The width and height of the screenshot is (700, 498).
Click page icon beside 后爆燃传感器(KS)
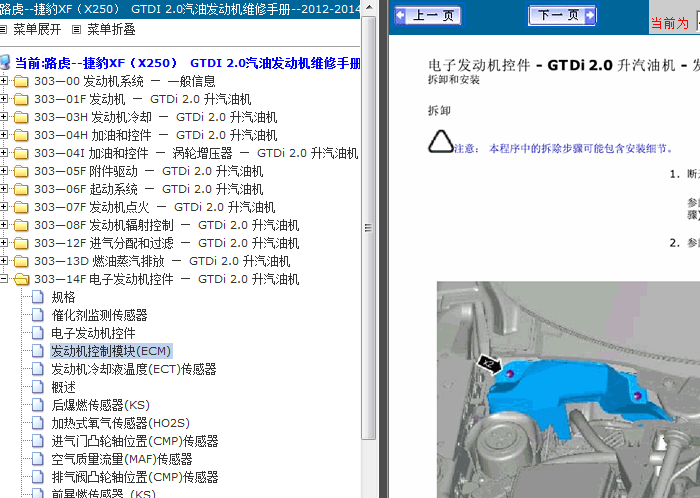[x=38, y=405]
